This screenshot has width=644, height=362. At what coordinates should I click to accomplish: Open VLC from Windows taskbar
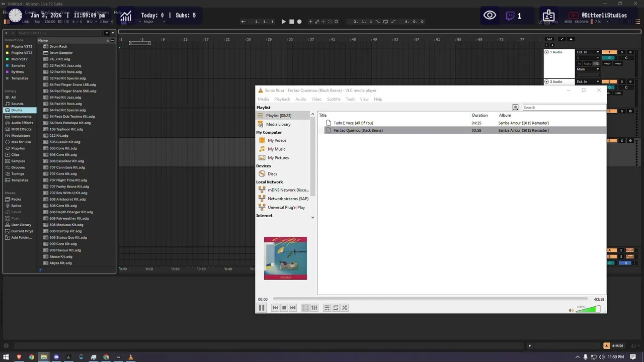coord(131,357)
